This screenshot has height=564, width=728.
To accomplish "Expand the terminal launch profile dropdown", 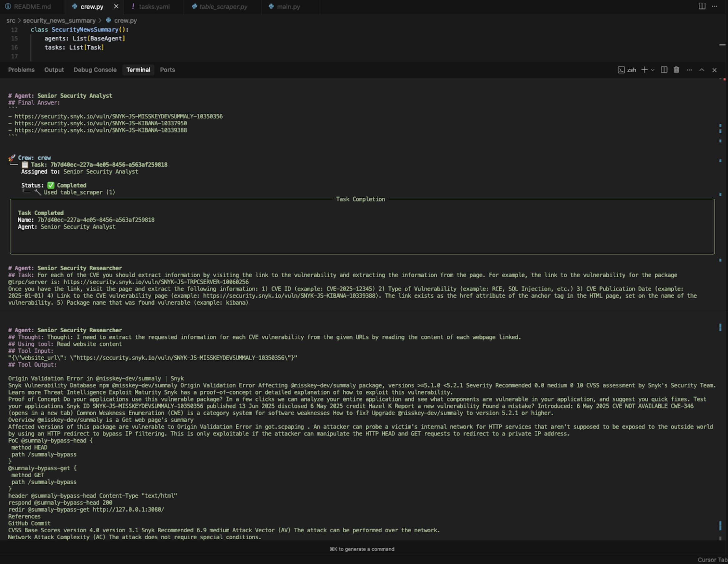I will coord(653,70).
